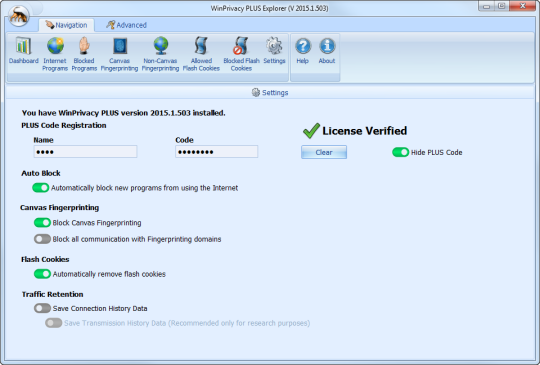Minimize the WinPrivacy window
Viewport: 540px width, 365px height.
(486, 6)
